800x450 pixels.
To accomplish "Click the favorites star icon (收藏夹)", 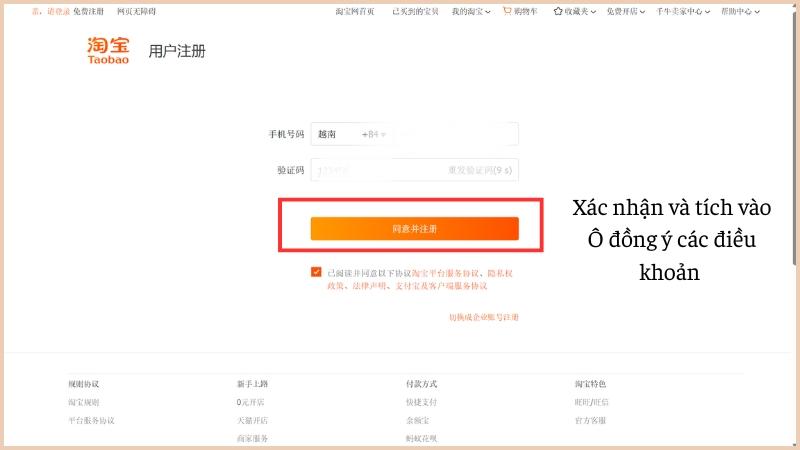I will pyautogui.click(x=558, y=11).
